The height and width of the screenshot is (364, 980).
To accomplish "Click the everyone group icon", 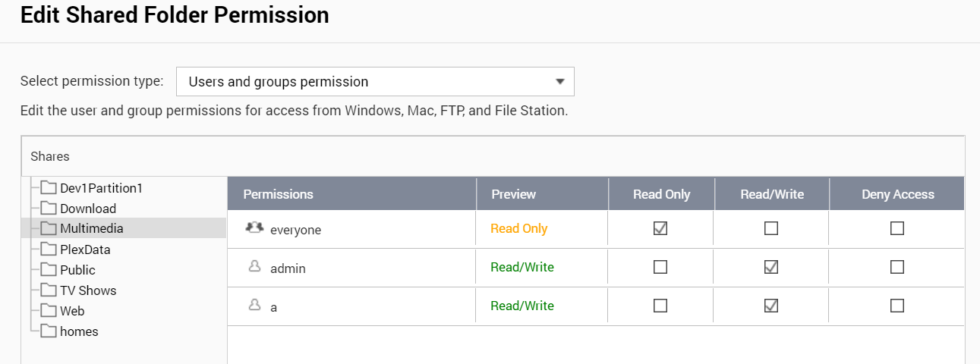I will pyautogui.click(x=255, y=228).
